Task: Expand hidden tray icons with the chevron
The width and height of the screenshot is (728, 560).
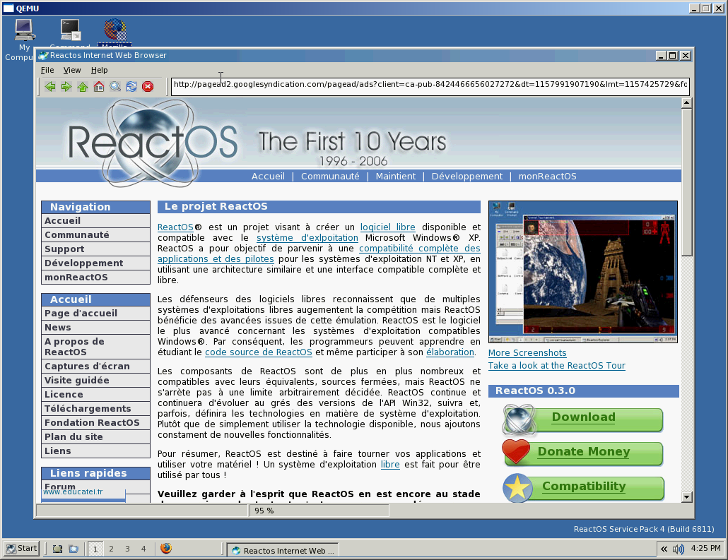Action: pos(664,549)
